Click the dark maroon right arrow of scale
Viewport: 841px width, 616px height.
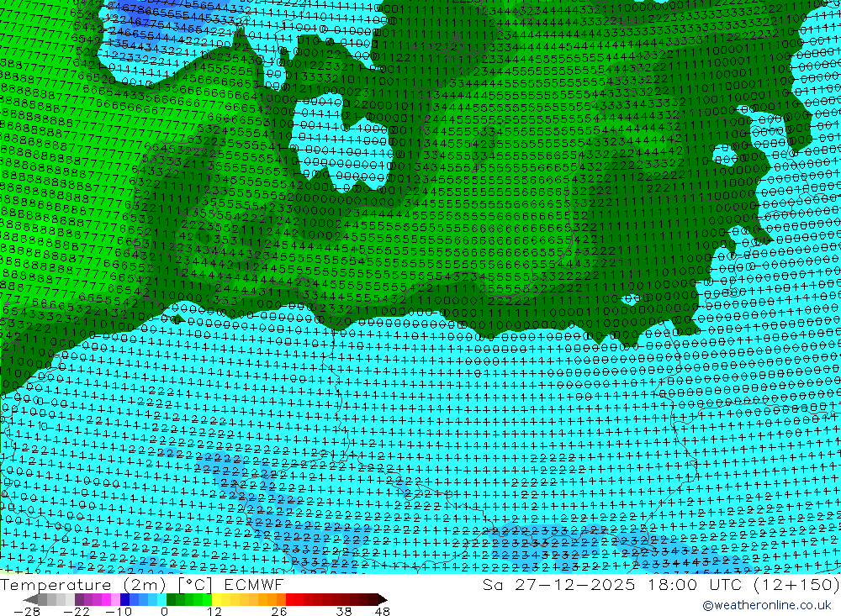point(383,599)
